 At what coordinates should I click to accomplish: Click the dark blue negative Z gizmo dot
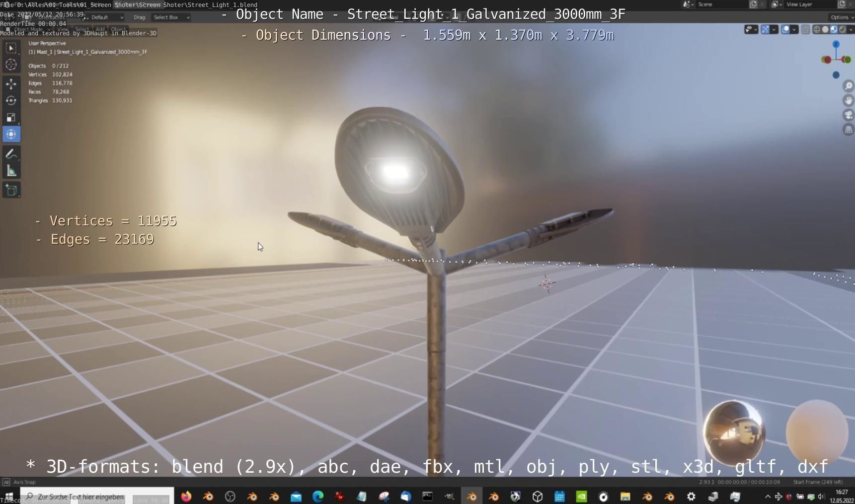coord(836,75)
